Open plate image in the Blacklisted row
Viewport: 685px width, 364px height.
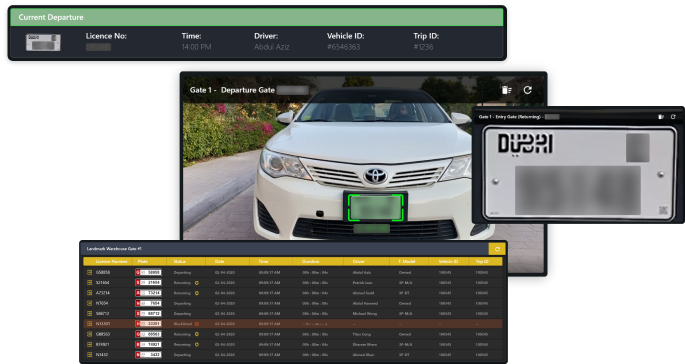tap(148, 324)
